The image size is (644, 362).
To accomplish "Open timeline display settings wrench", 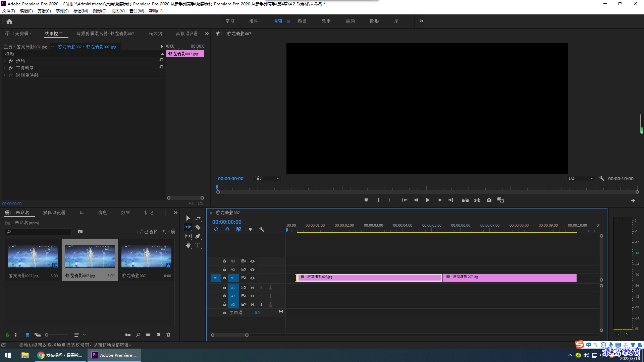I will click(x=262, y=230).
